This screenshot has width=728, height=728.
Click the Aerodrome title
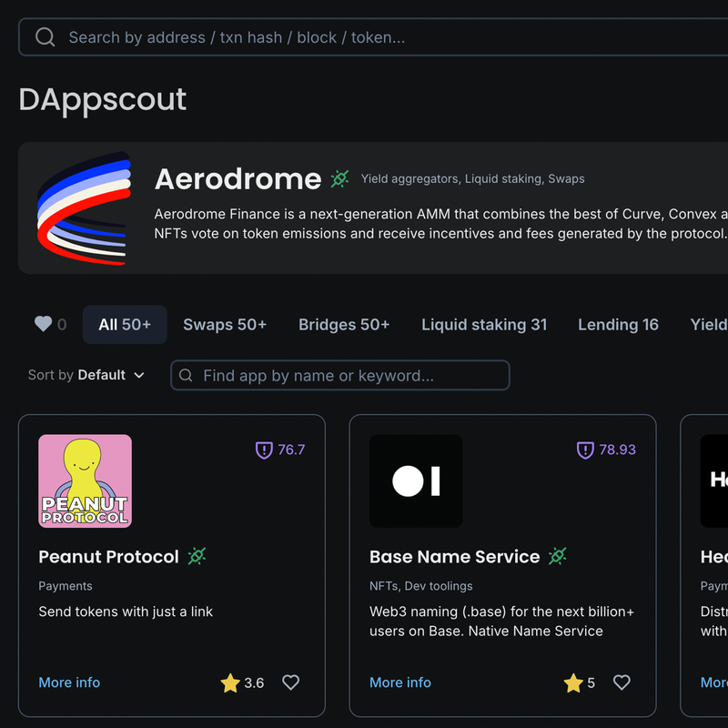[238, 178]
